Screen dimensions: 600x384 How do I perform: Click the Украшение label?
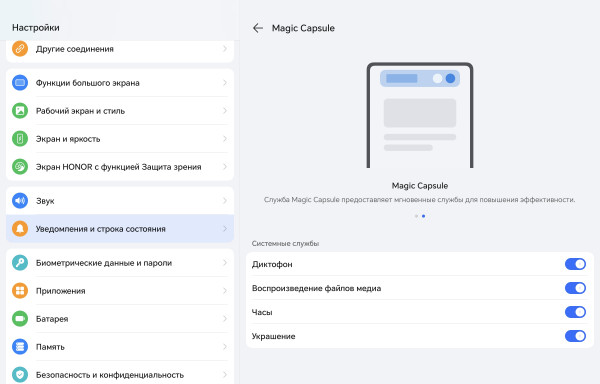[x=274, y=337]
